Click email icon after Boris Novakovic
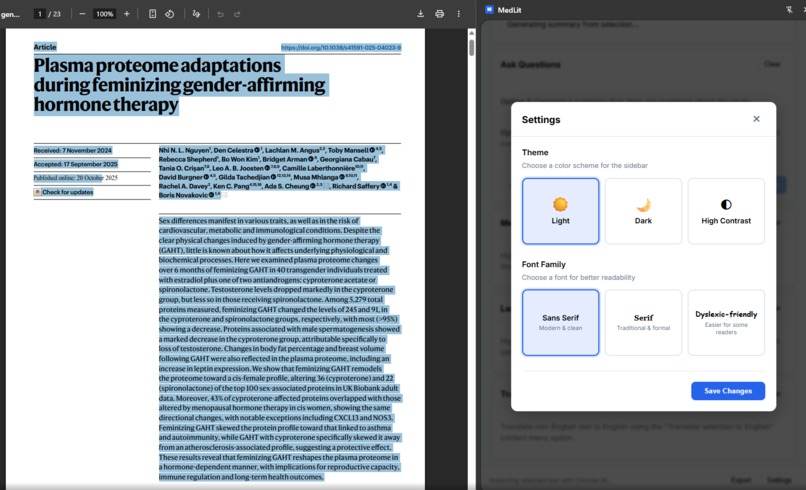The image size is (806, 490). (224, 195)
